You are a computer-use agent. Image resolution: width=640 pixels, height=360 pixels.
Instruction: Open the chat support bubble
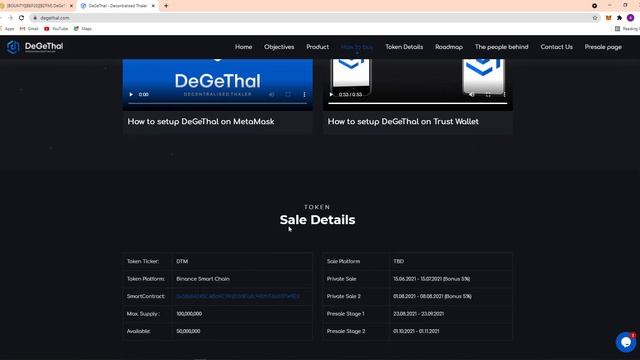click(626, 342)
